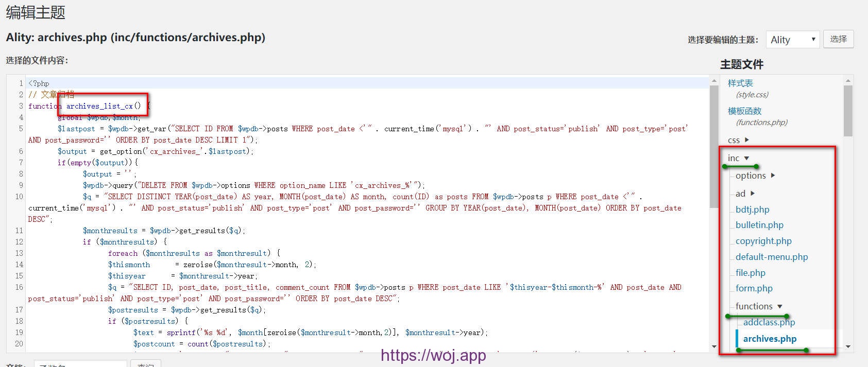Viewport: 868px width, 367px height.
Task: Collapse the inc folder
Action: pos(738,158)
